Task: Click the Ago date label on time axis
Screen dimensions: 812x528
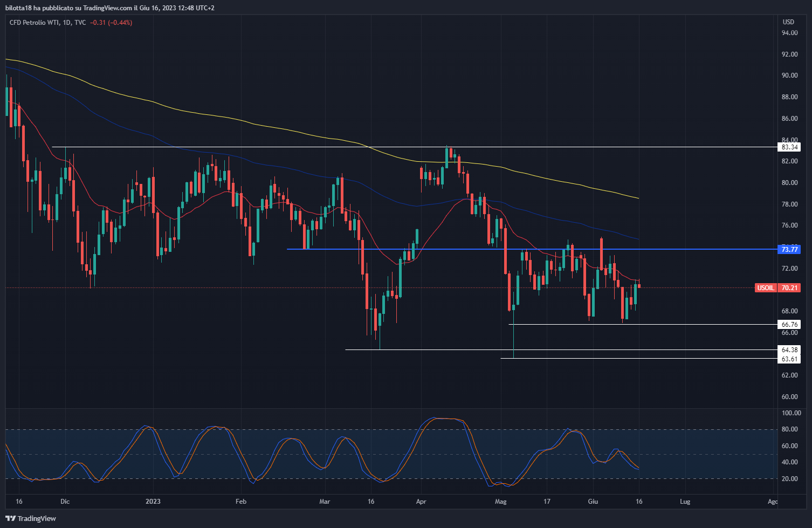Action: click(x=773, y=502)
